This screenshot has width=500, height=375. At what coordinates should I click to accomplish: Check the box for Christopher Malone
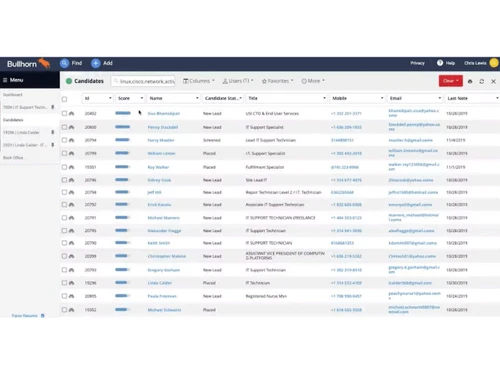(64, 256)
